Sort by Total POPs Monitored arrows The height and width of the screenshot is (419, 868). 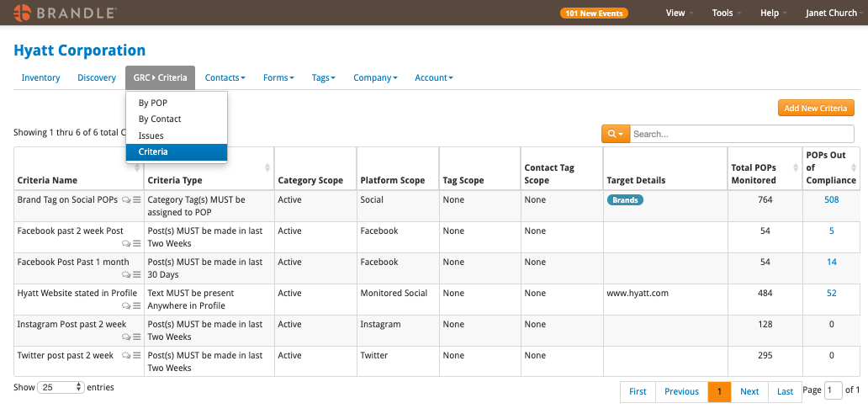point(796,167)
